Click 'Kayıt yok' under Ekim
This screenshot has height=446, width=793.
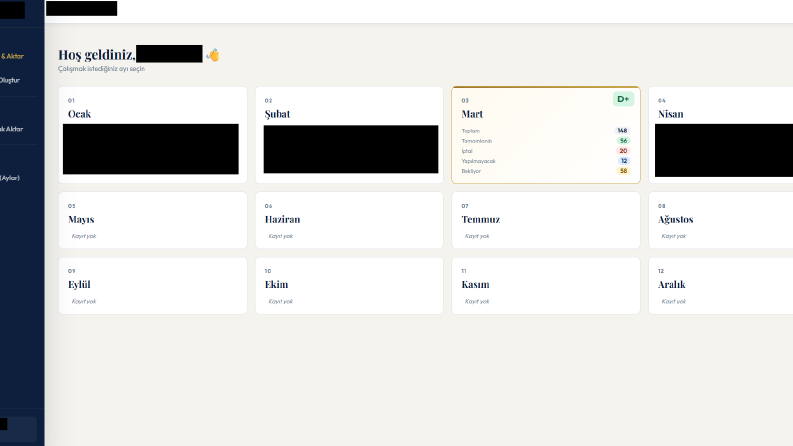(x=280, y=301)
